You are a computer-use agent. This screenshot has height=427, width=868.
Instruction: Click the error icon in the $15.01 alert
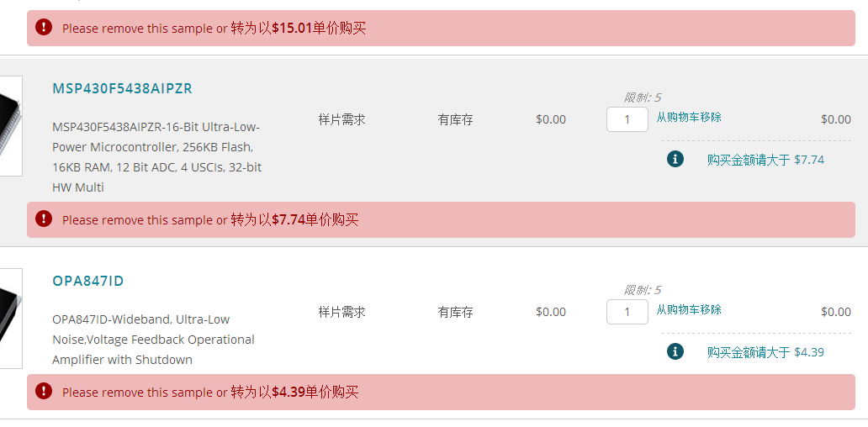[x=44, y=28]
